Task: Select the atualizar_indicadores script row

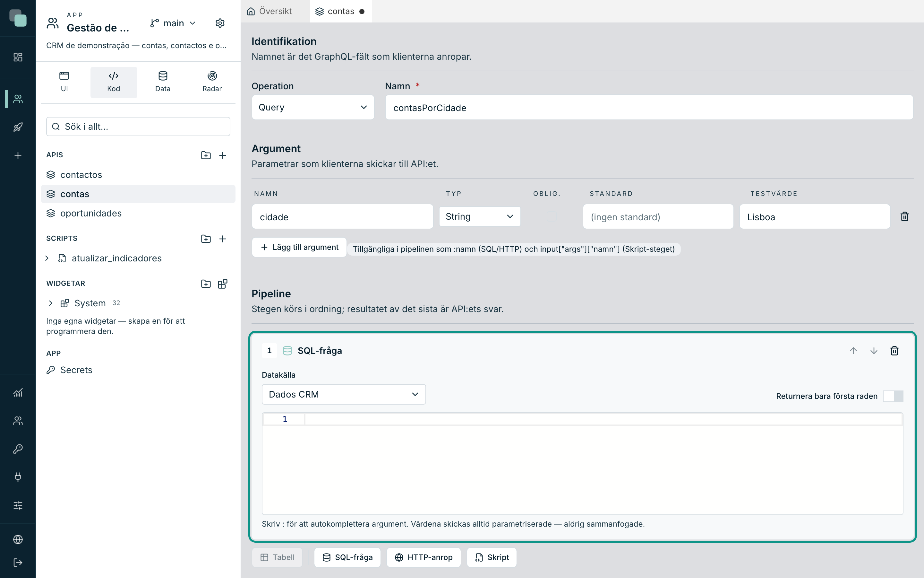Action: coord(138,258)
